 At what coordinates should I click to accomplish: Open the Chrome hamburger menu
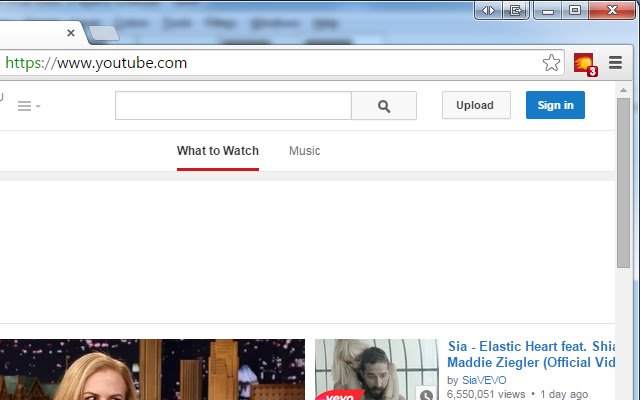[x=616, y=62]
